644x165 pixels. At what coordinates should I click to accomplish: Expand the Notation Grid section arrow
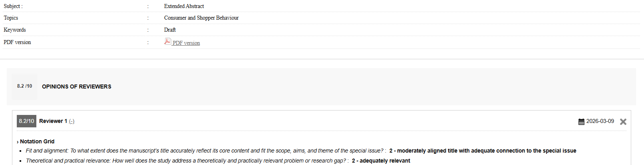click(x=18, y=142)
